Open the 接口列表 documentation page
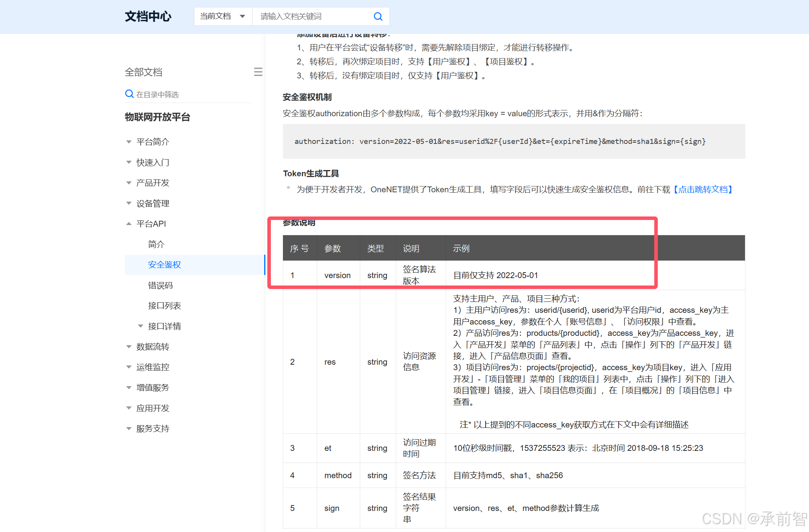Viewport: 809px width, 532px height. (x=164, y=306)
